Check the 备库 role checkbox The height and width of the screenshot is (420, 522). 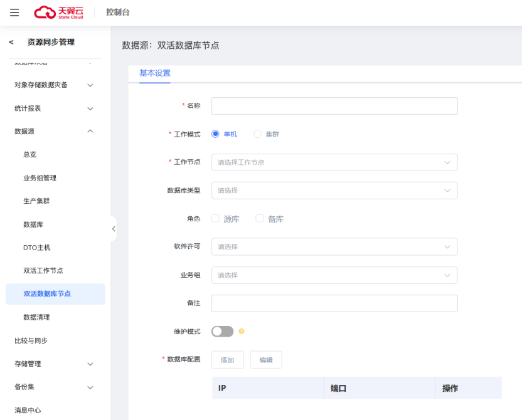260,219
